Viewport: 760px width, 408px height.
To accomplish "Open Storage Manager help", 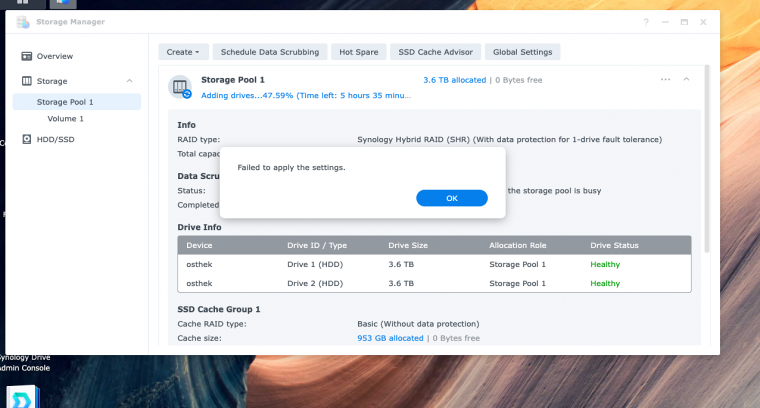I will 646,22.
